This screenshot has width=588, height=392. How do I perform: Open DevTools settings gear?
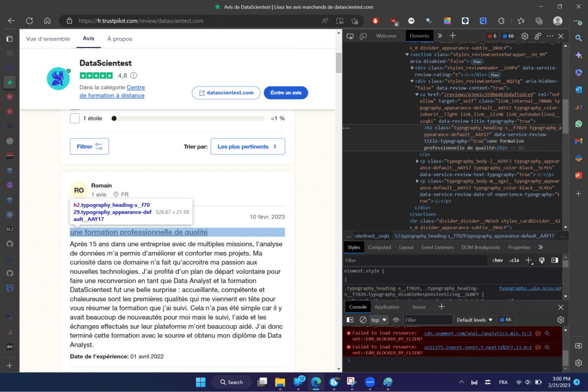coord(524,36)
